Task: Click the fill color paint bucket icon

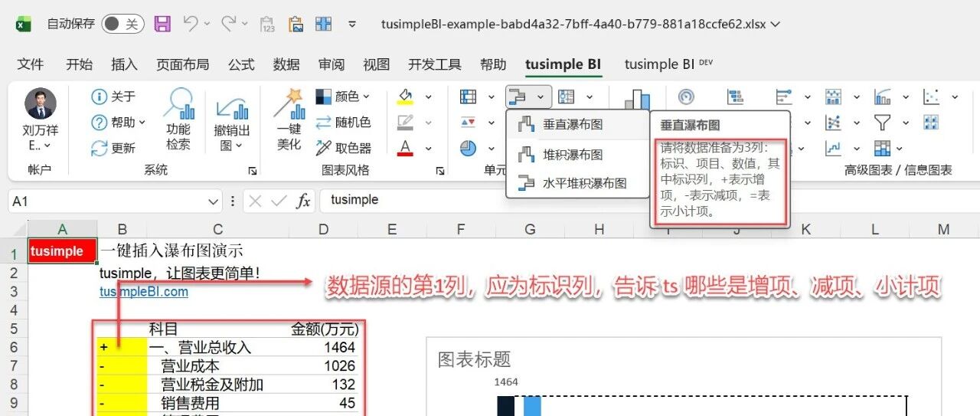Action: [406, 97]
